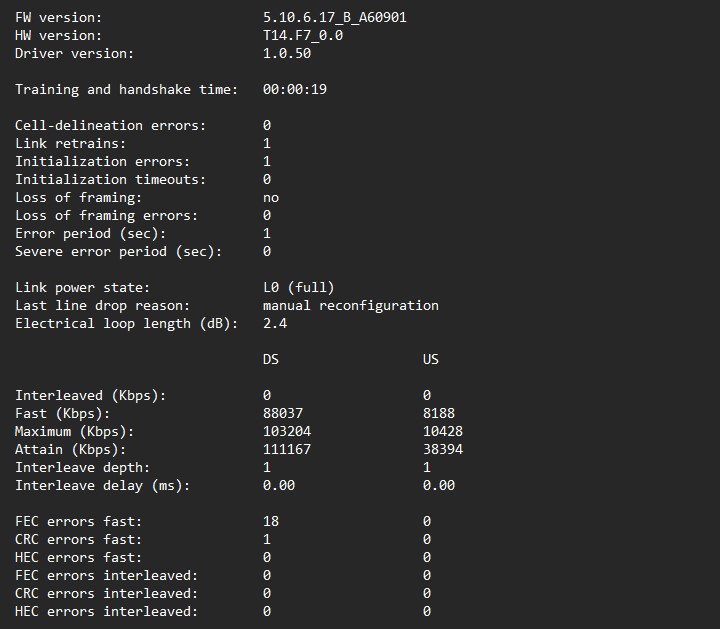Click the HW version value T14.F7_0.0
The image size is (720, 629).
(x=303, y=36)
